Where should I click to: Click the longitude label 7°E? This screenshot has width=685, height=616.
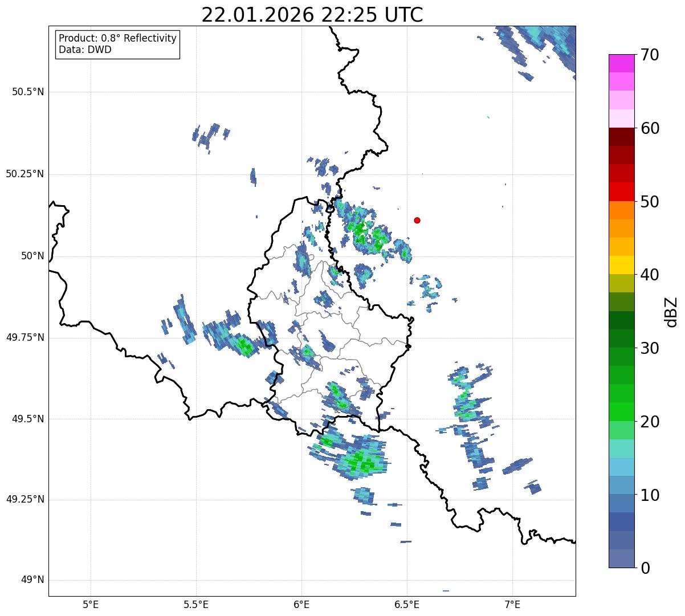[512, 604]
